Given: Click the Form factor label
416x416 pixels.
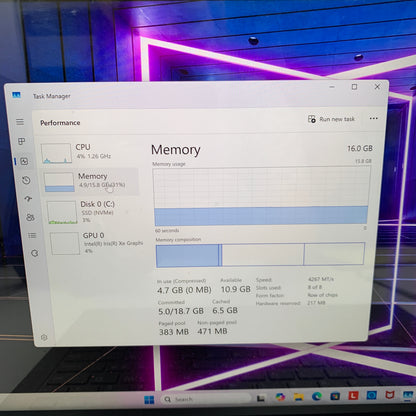Looking at the screenshot, I should coord(270,296).
